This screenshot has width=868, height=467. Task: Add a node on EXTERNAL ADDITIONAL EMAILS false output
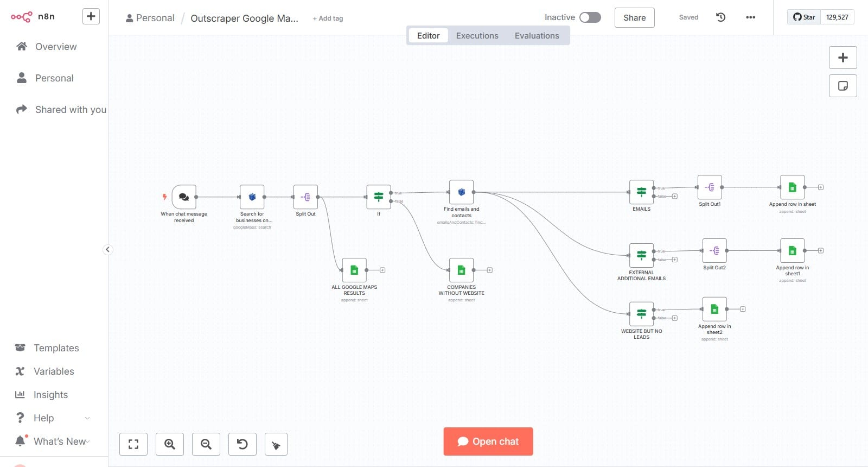pyautogui.click(x=675, y=260)
